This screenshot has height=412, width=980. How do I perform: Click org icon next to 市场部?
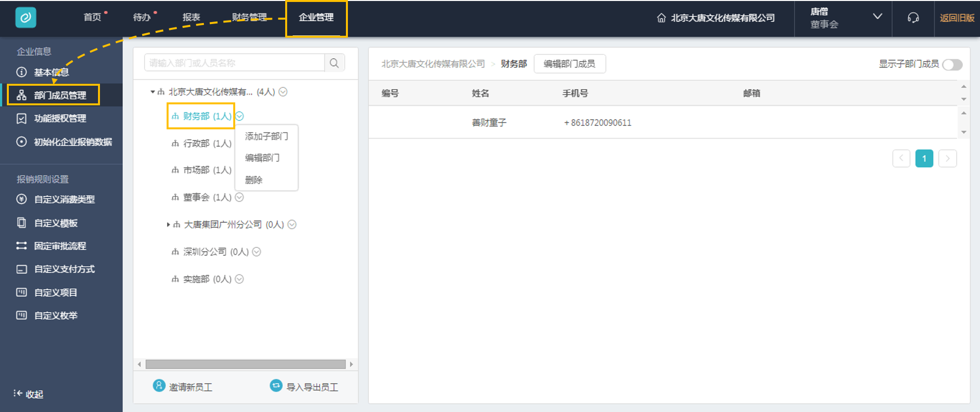click(x=175, y=170)
